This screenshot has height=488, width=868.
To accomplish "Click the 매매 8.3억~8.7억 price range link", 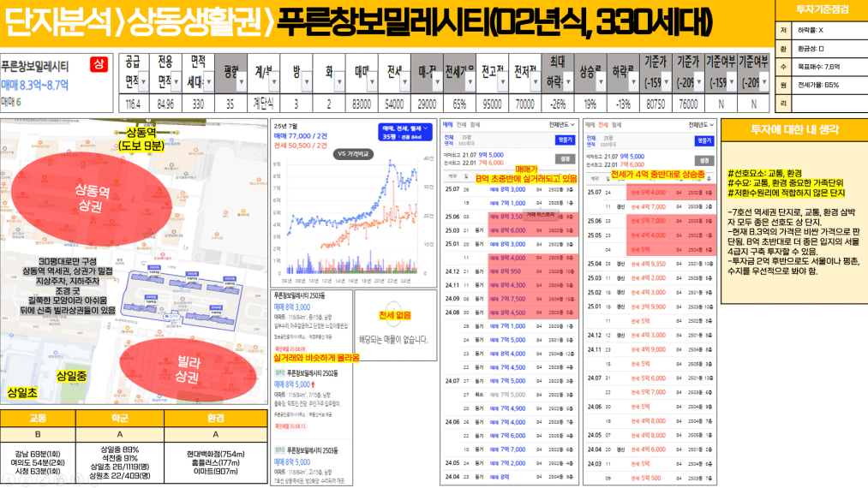I will 35,86.
